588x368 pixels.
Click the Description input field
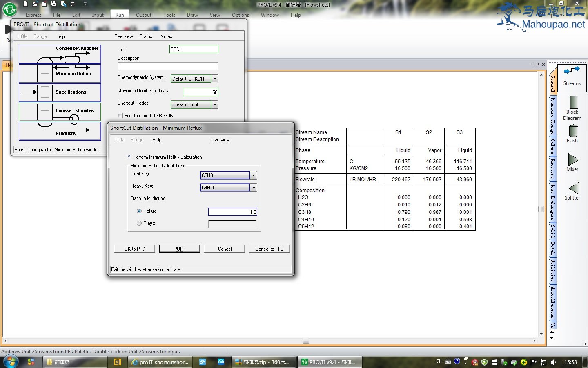coord(168,66)
